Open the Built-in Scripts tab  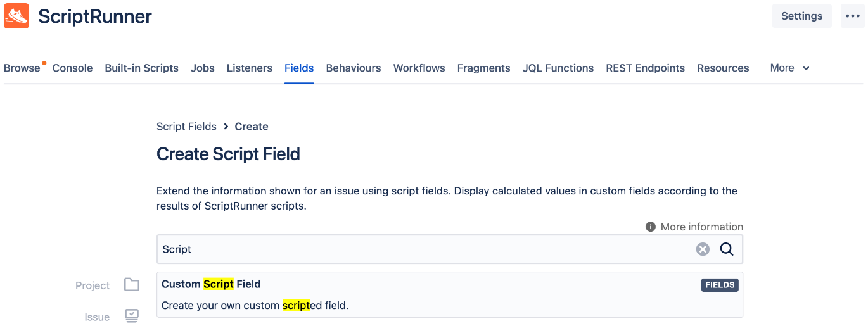(141, 68)
